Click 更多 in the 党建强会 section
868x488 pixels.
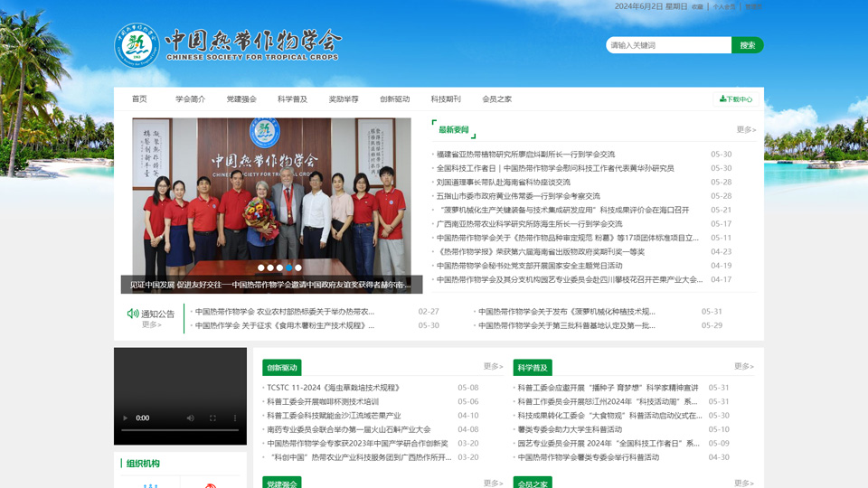coord(494,483)
